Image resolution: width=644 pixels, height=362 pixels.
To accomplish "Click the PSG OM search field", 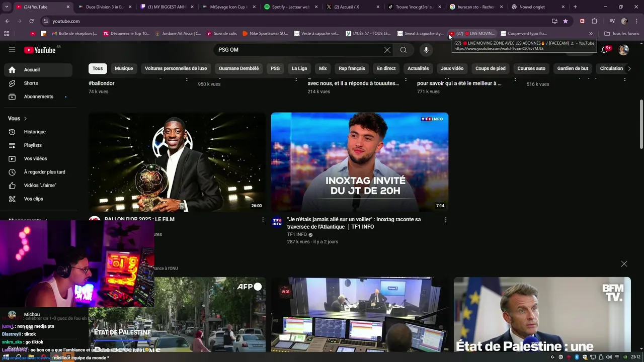I will (299, 50).
